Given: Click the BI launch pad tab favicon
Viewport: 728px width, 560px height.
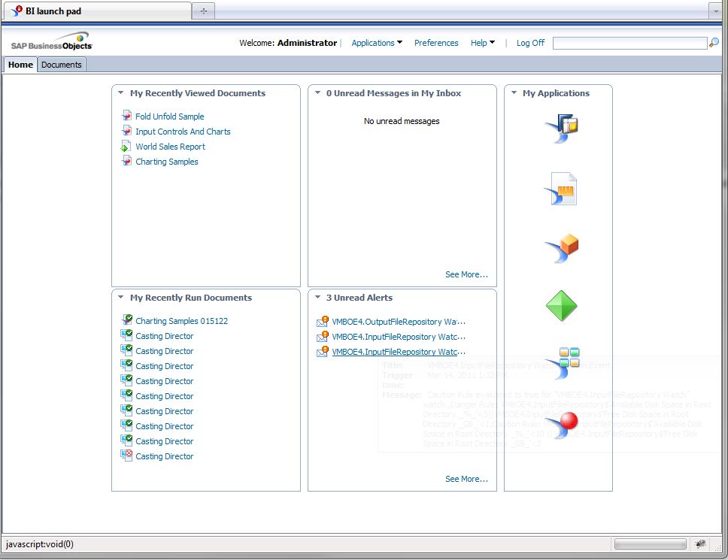Looking at the screenshot, I should tap(17, 11).
